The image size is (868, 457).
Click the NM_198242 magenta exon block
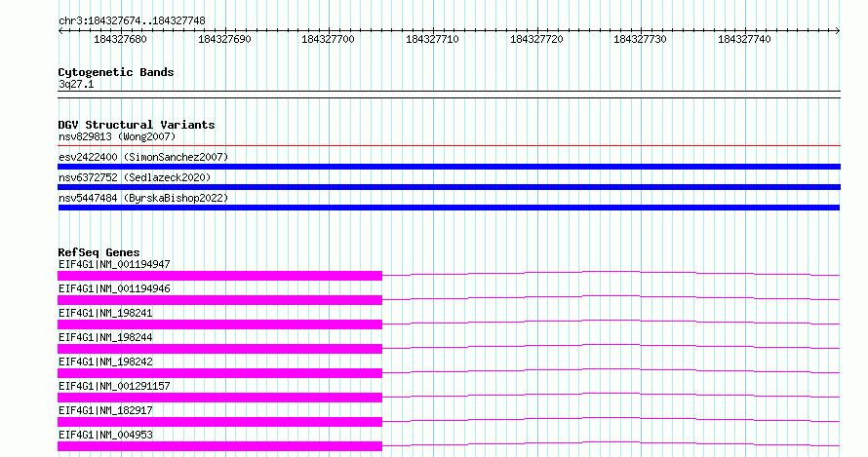point(219,373)
